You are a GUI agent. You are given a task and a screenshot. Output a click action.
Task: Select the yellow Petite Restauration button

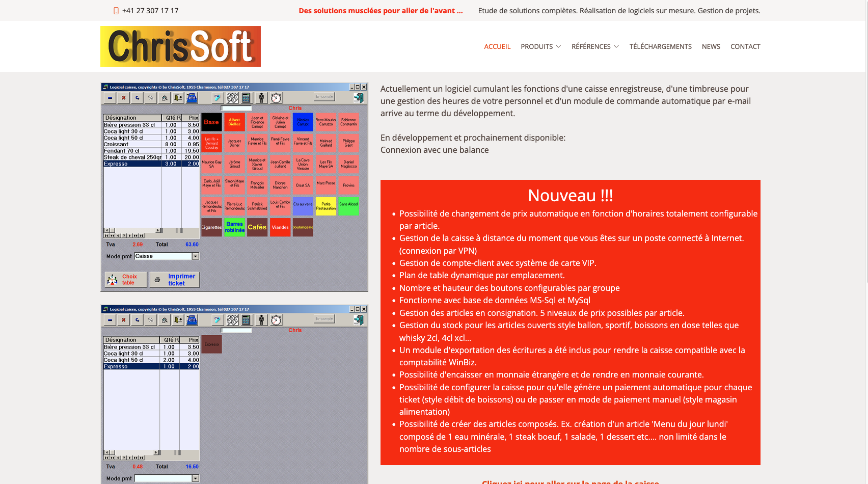(x=326, y=206)
